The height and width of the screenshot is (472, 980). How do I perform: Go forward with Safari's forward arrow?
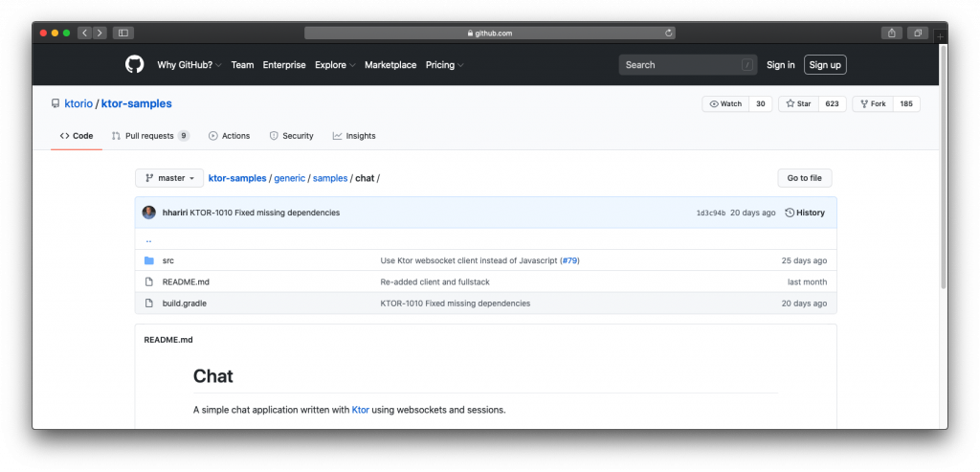tap(100, 34)
